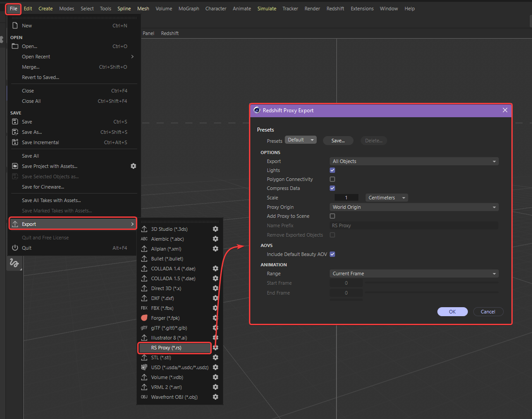The image size is (532, 419).
Task: Choose RS Proxy (*.rs) export format
Action: pyautogui.click(x=175, y=348)
